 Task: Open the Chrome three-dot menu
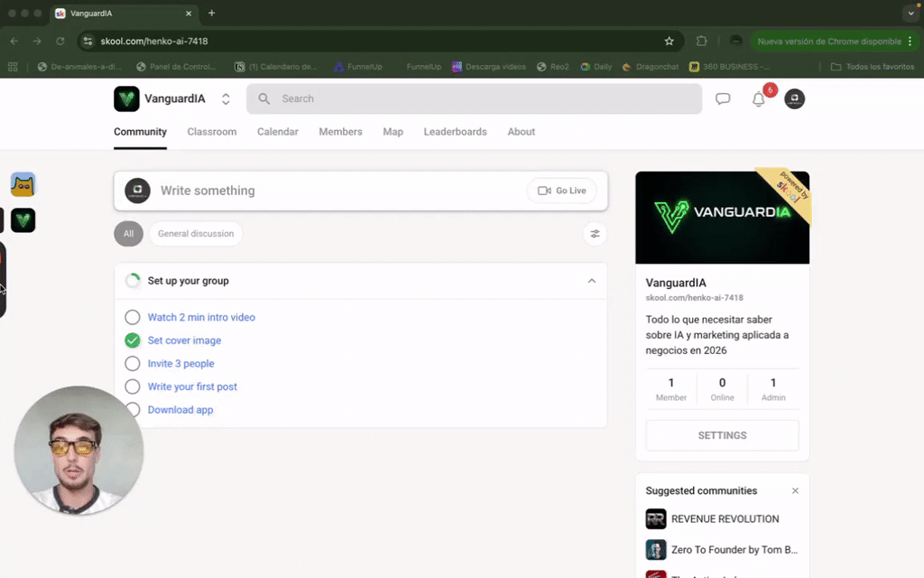pos(910,42)
